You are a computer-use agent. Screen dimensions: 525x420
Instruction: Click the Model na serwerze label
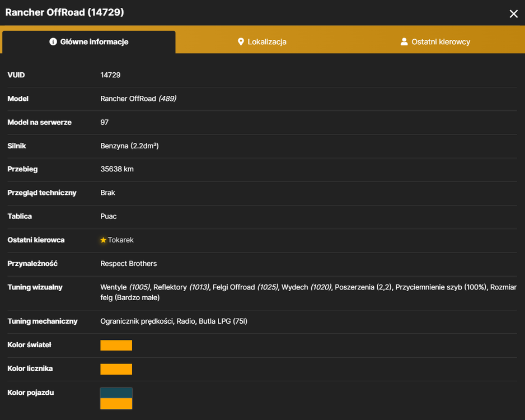(40, 122)
